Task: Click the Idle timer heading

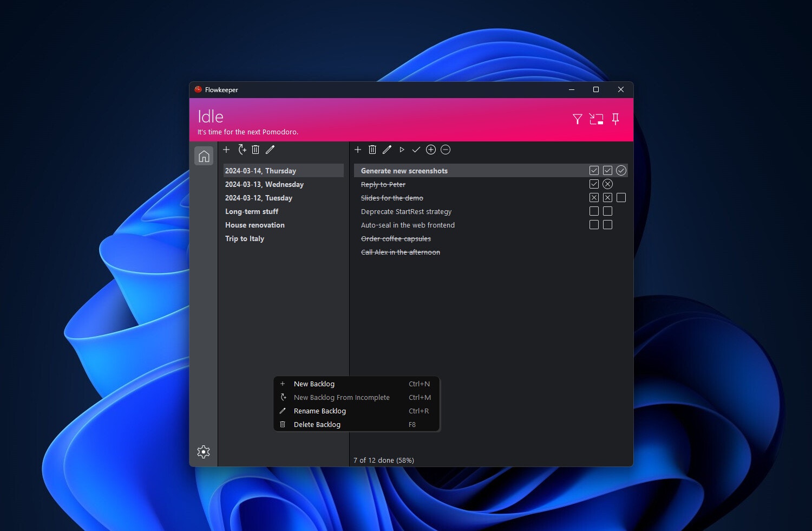Action: pos(211,116)
